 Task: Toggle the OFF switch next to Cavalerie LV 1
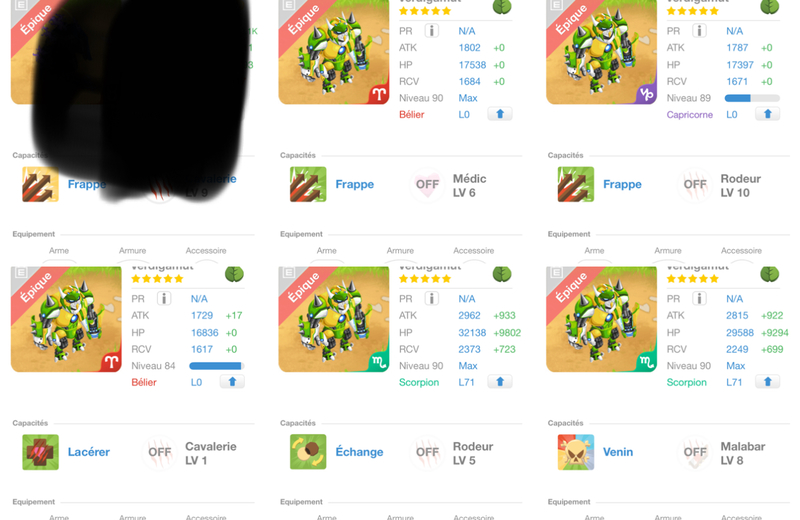(160, 452)
